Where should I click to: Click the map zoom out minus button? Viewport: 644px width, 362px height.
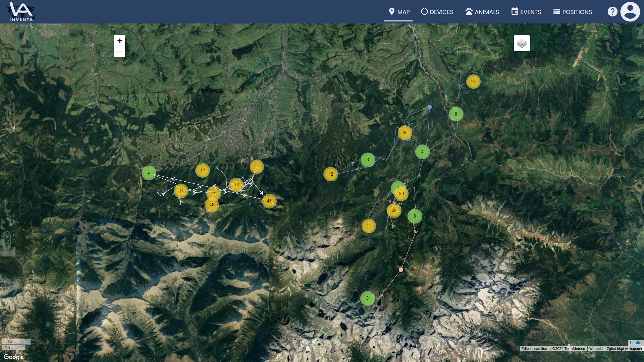coord(119,52)
